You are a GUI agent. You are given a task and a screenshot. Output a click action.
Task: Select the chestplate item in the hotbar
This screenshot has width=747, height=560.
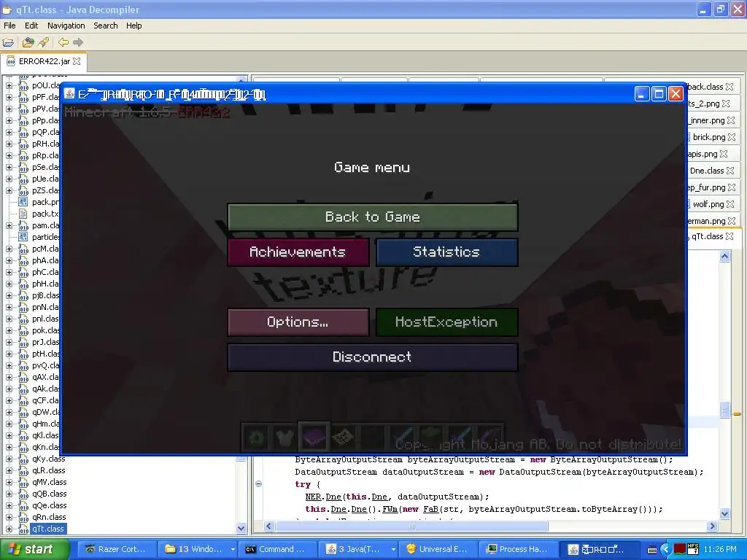(x=285, y=437)
